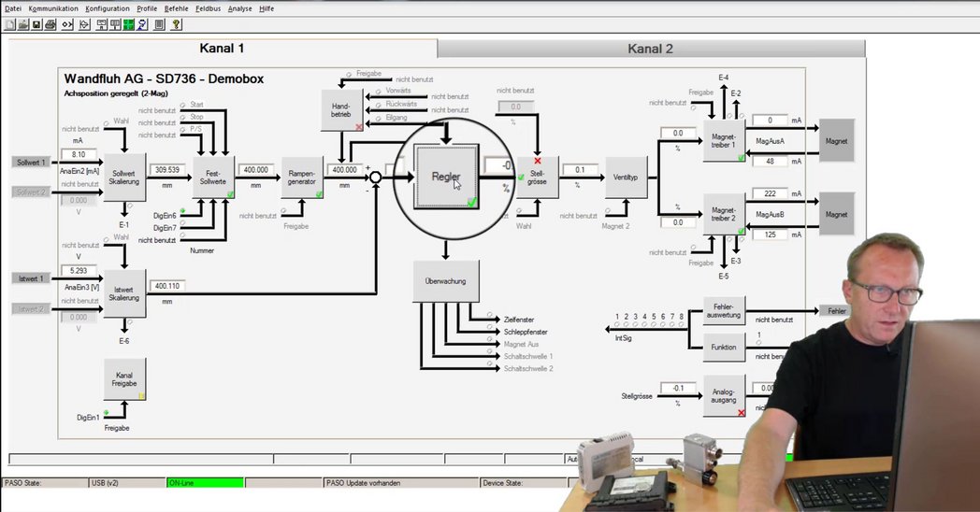Image resolution: width=980 pixels, height=512 pixels.
Task: Switch to the Kanal 2 tab
Action: [x=651, y=49]
